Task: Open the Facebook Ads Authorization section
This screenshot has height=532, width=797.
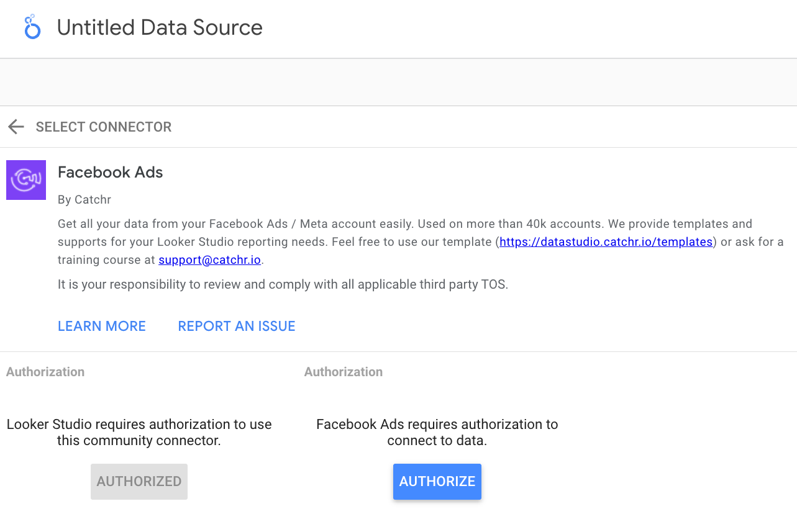Action: click(x=344, y=371)
